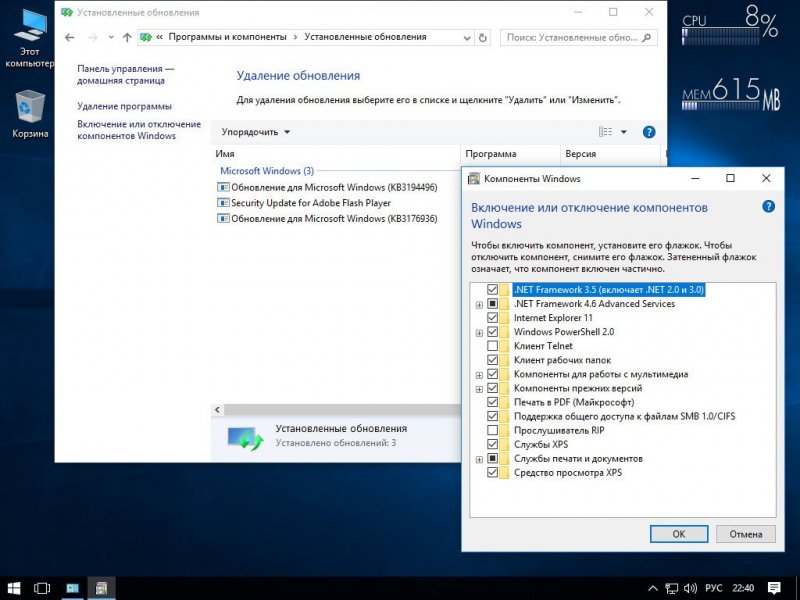800x600 pixels.
Task: Expand Службы печати и документов node
Action: pos(479,459)
